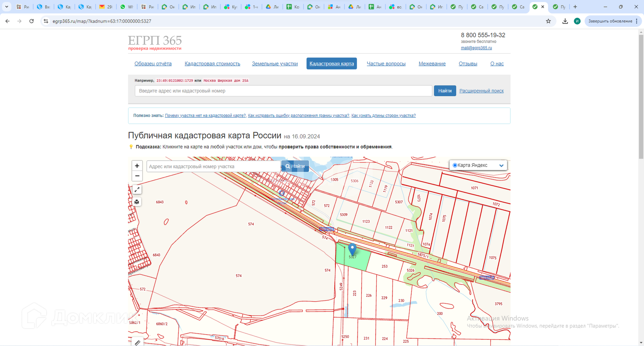Select the Карта Яндекс radio button

click(455, 165)
